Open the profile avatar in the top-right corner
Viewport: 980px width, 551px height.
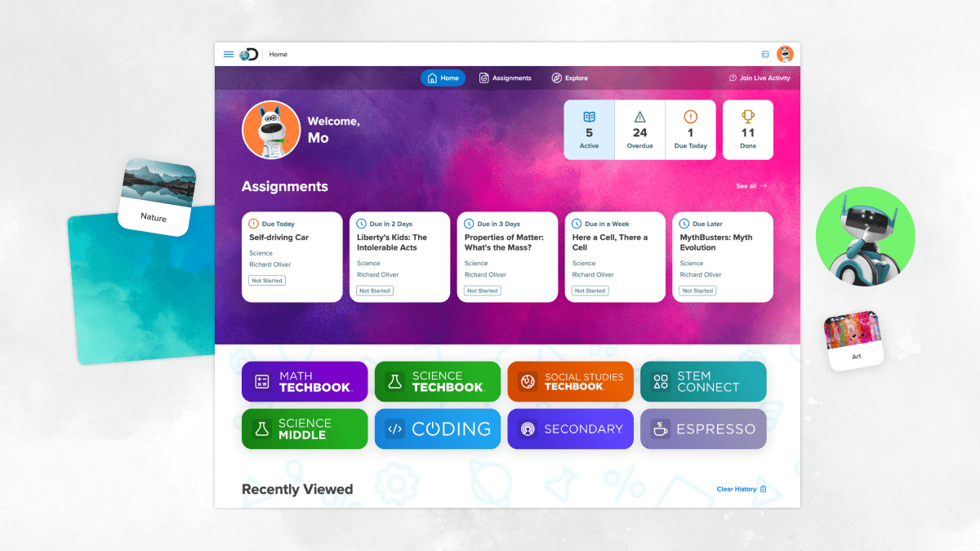point(785,55)
